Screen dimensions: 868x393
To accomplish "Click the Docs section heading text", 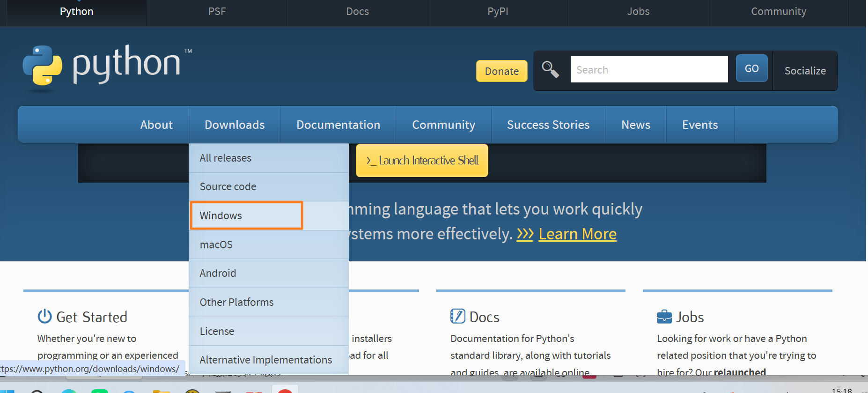I will [485, 317].
